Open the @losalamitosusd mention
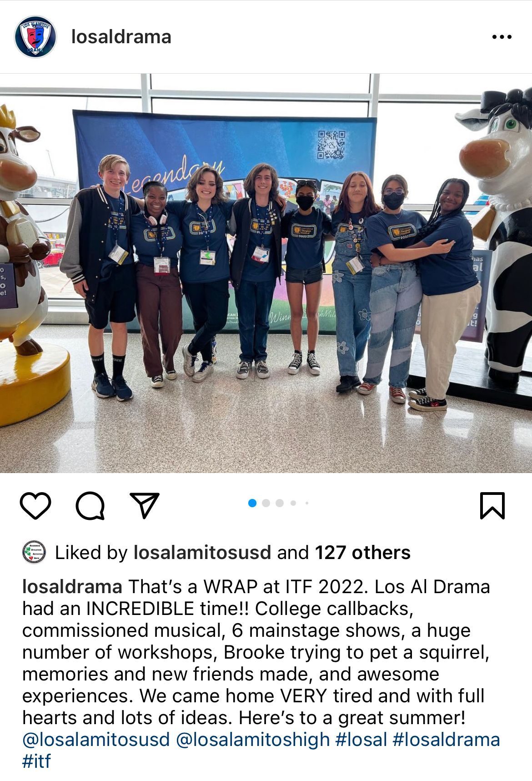 point(96,740)
